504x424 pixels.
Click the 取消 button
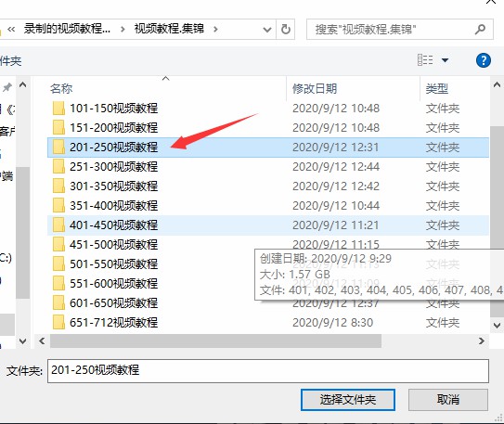[x=448, y=400]
